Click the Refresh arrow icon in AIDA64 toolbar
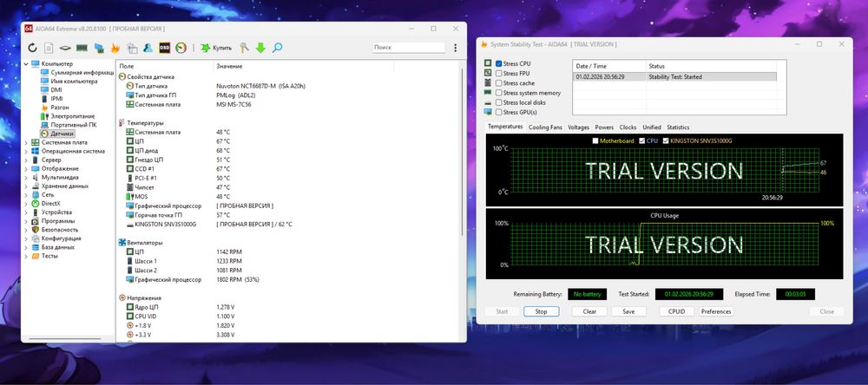Screen dimensions: 868x385 [33, 49]
